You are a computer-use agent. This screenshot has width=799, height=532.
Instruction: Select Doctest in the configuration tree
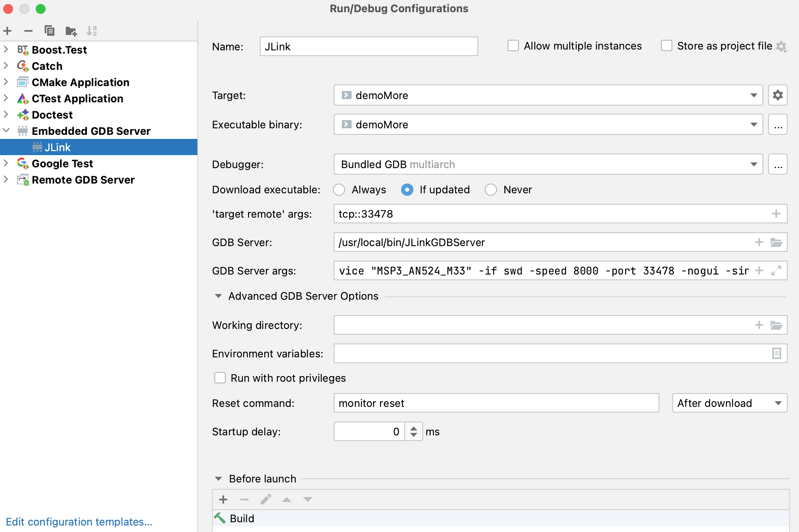52,115
